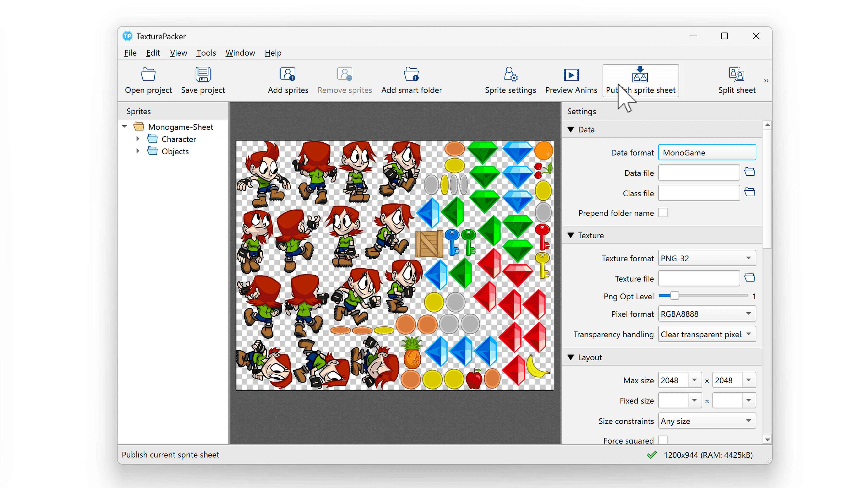Browse for Texture file folder icon
Screen dimensions: 868x488
coord(749,278)
